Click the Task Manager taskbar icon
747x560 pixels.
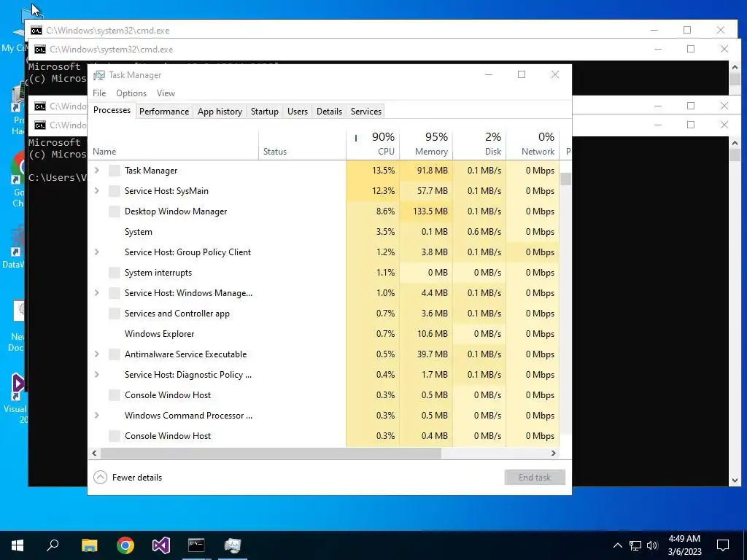[233, 545]
